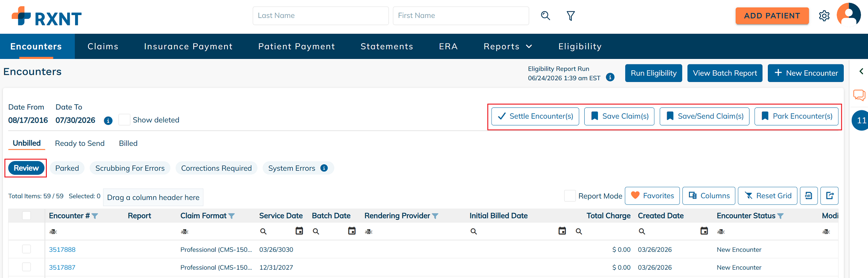Click the Eligibility Report Run info icon
This screenshot has height=278, width=868.
click(610, 77)
